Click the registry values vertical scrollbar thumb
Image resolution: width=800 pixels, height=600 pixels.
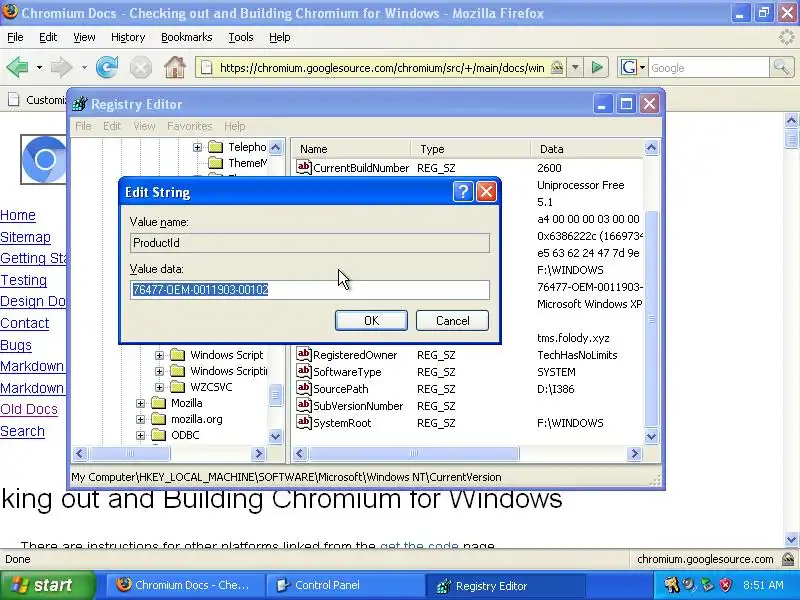pyautogui.click(x=652, y=319)
